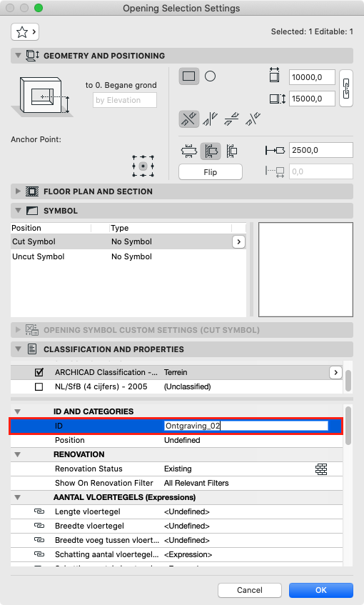
Task: Open the Cut Symbol type arrow
Action: click(238, 242)
